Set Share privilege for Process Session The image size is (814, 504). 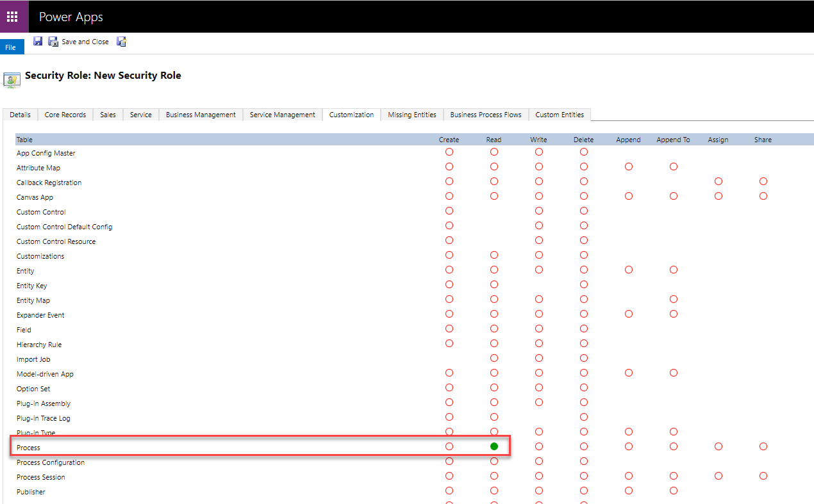pyautogui.click(x=763, y=476)
